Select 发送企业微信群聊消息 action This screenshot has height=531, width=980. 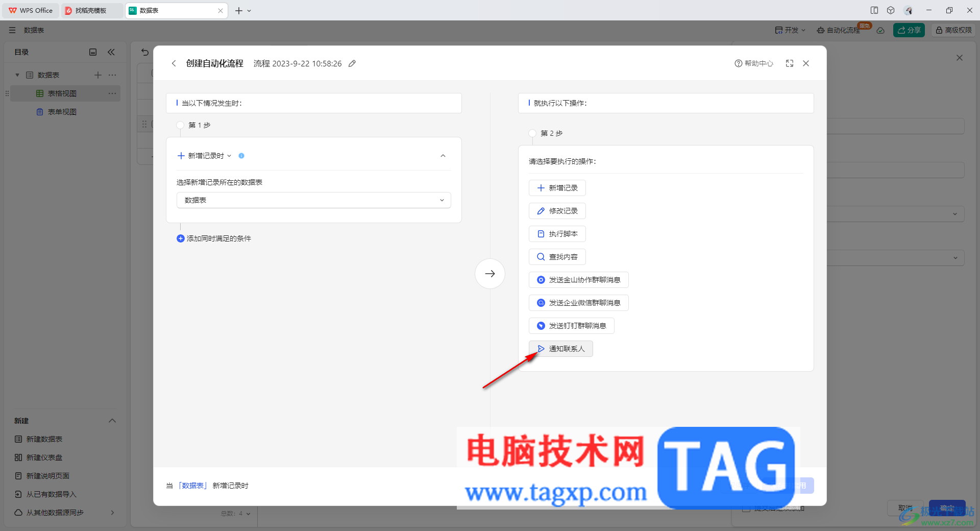click(579, 303)
